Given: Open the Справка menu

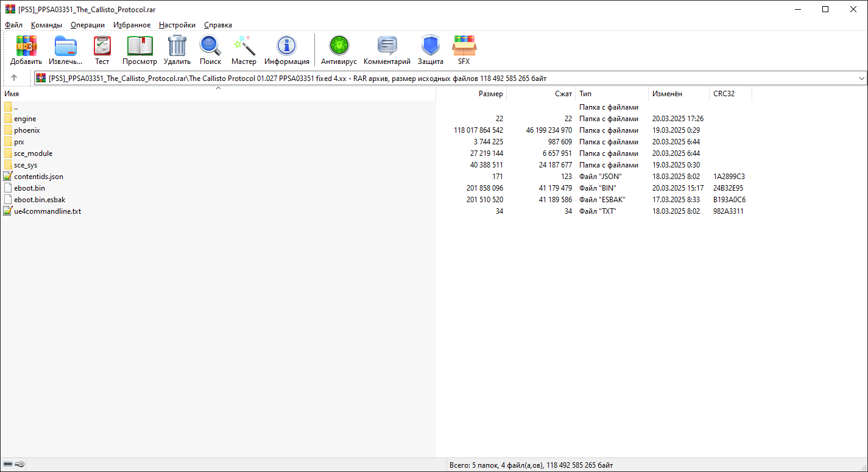Looking at the screenshot, I should click(x=218, y=25).
